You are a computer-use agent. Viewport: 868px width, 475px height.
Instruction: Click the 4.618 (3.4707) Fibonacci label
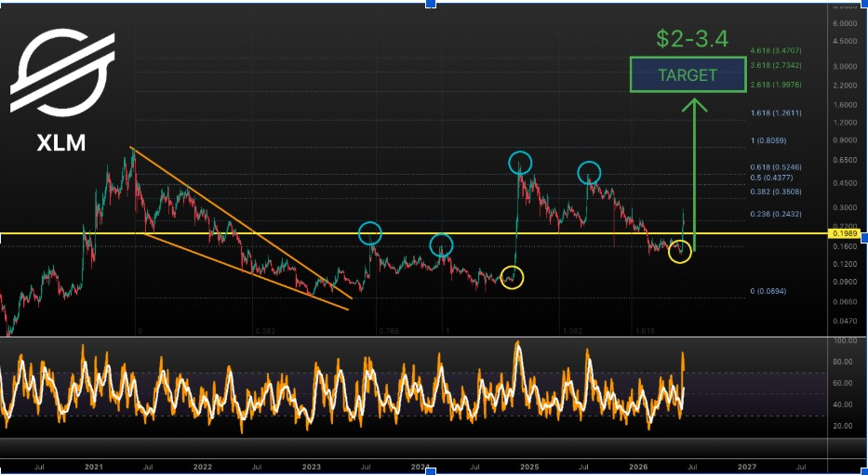[776, 50]
